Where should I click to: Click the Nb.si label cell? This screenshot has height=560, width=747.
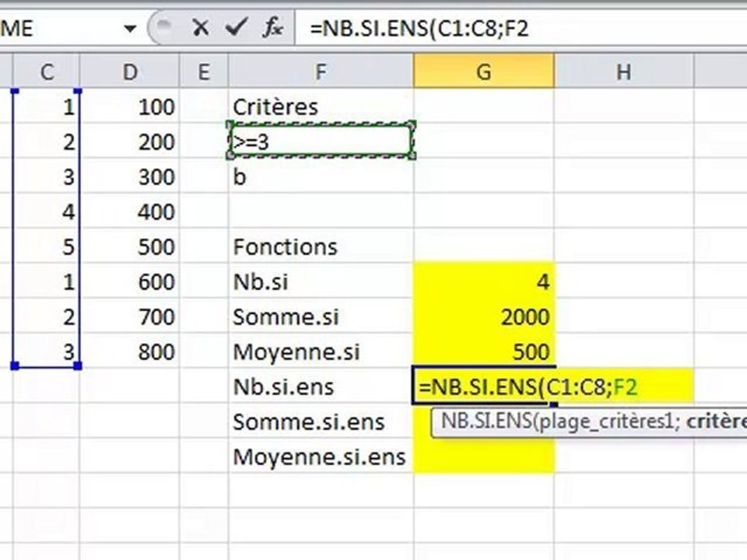[321, 282]
